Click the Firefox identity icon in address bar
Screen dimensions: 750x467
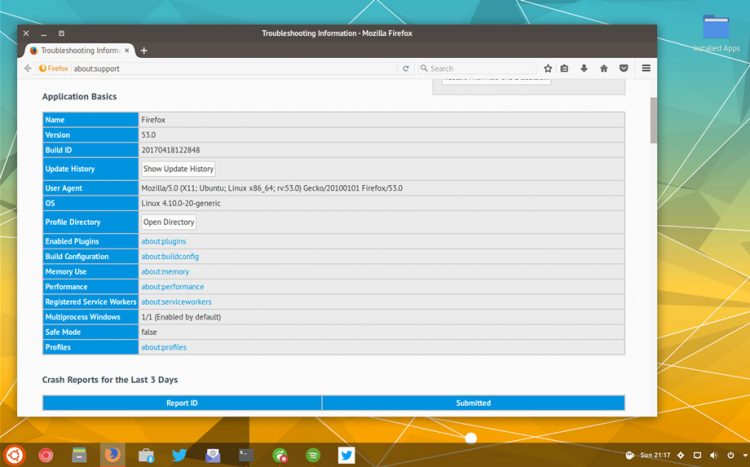(54, 68)
